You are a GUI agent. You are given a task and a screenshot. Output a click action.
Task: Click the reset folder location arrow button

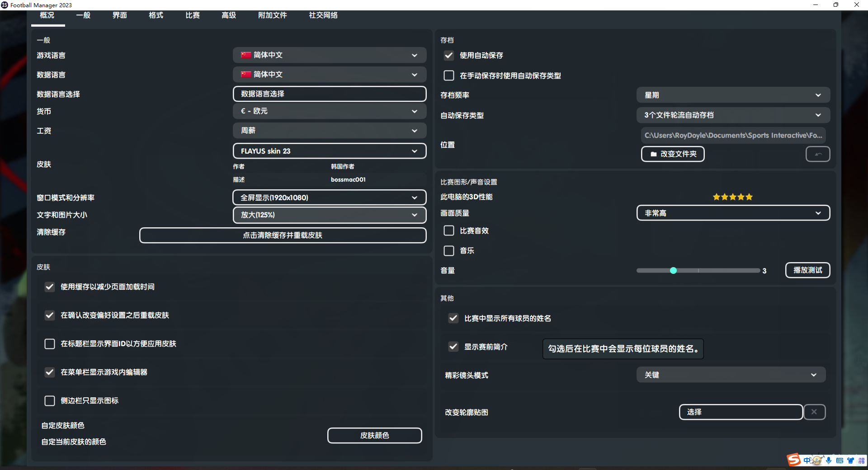(x=818, y=154)
